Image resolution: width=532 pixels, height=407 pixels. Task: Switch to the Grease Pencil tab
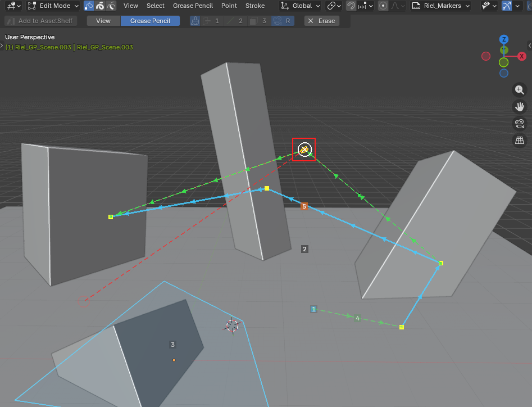pyautogui.click(x=150, y=21)
